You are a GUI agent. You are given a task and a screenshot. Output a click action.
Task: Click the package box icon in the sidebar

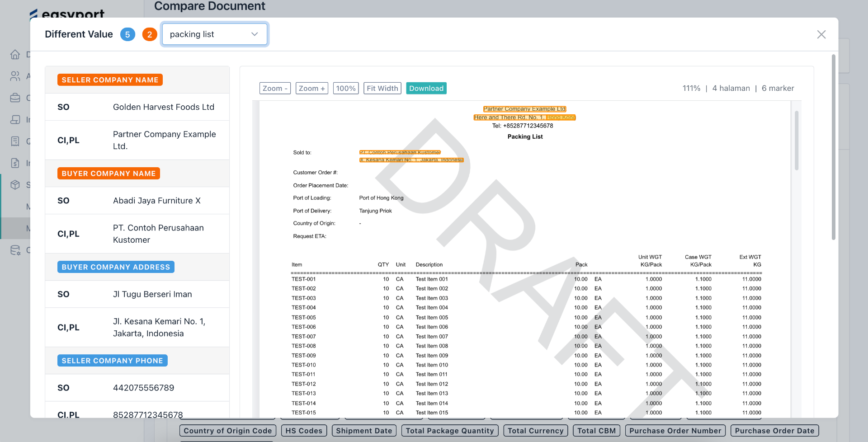coord(15,184)
